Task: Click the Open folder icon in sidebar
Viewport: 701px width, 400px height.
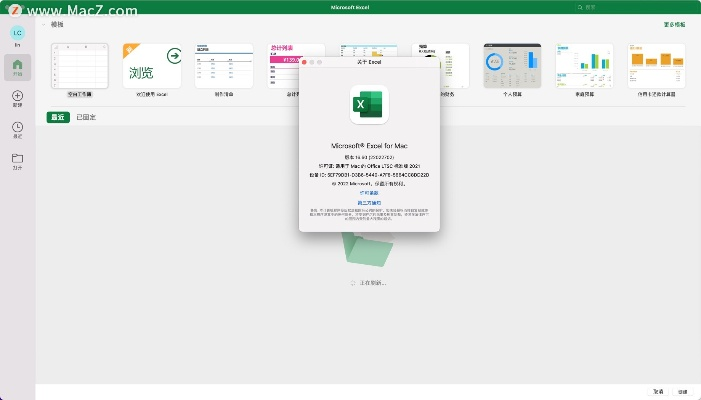Action: coord(17,158)
